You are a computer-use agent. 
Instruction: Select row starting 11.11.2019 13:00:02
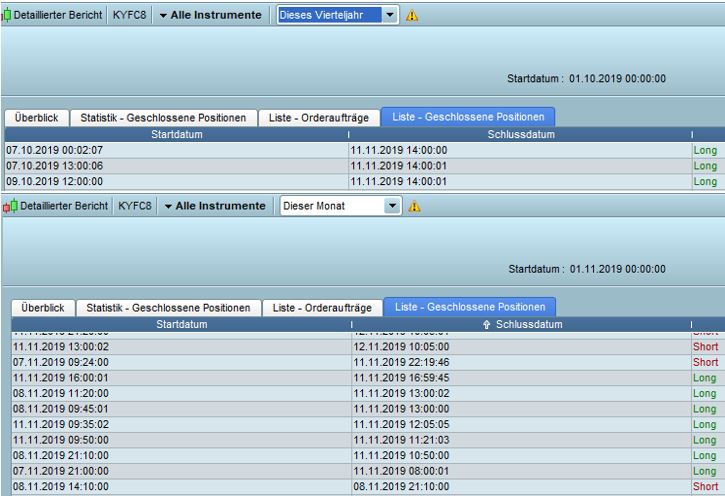pyautogui.click(x=368, y=347)
